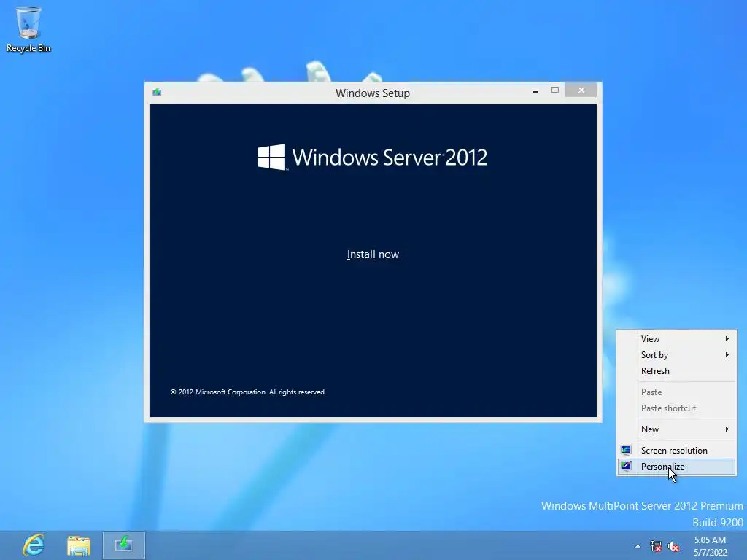Click the Windows Setup title bar icon
The height and width of the screenshot is (560, 747).
point(157,92)
